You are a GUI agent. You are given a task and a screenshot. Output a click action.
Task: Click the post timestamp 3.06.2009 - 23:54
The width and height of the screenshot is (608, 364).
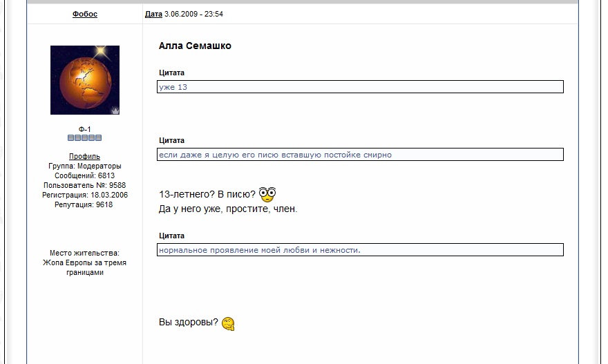(194, 14)
